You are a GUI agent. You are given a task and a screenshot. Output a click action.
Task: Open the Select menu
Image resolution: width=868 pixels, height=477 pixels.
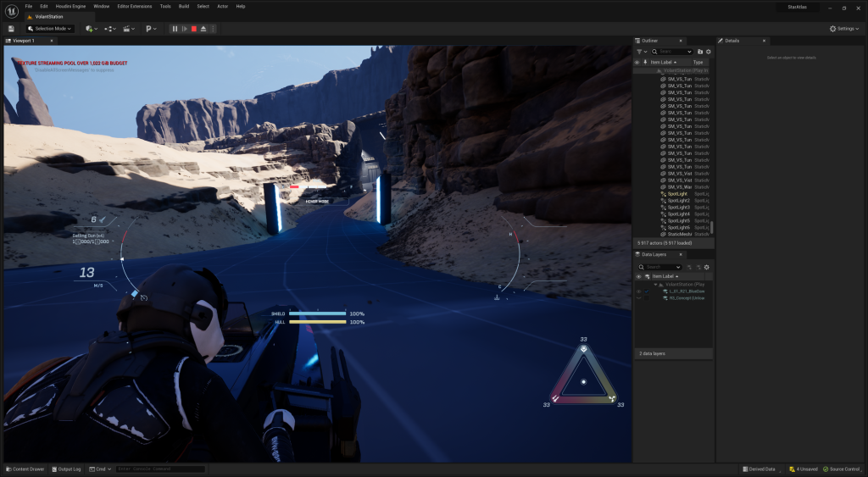point(203,6)
